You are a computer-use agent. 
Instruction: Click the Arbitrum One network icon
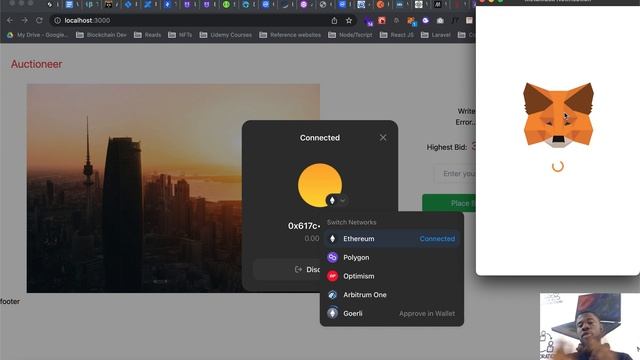click(333, 295)
